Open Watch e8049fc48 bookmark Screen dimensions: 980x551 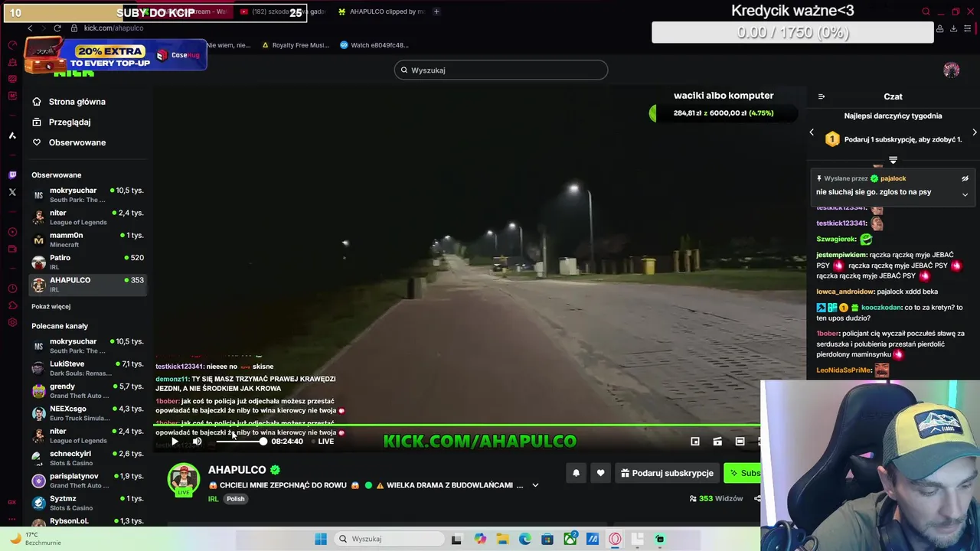[374, 45]
